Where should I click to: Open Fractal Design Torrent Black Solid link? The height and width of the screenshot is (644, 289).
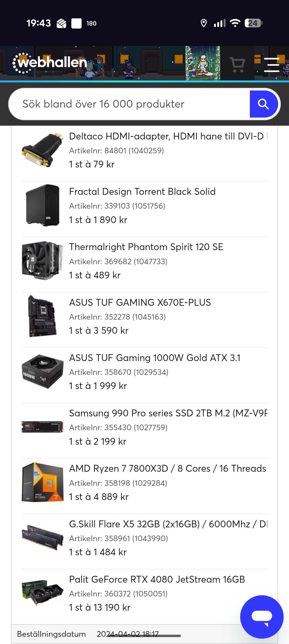(142, 192)
